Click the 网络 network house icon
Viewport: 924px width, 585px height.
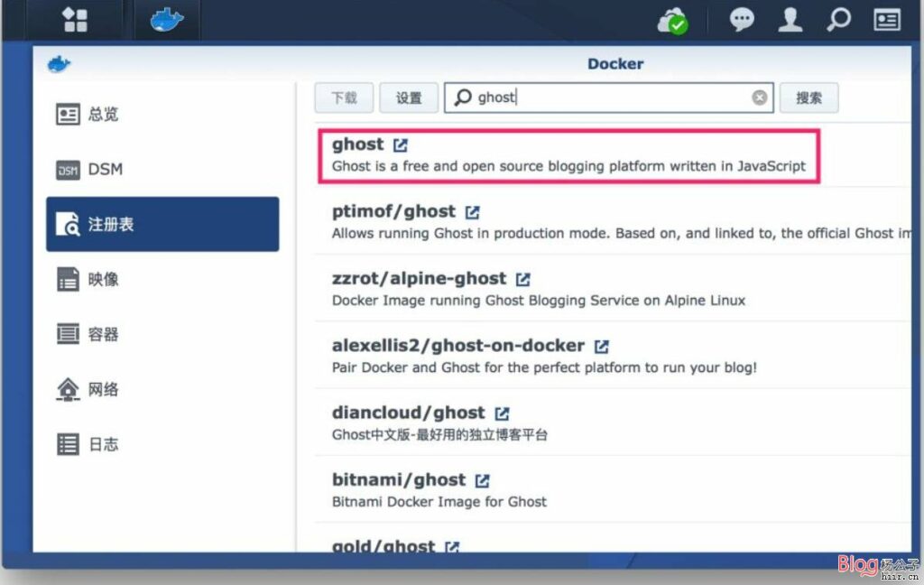click(x=68, y=389)
